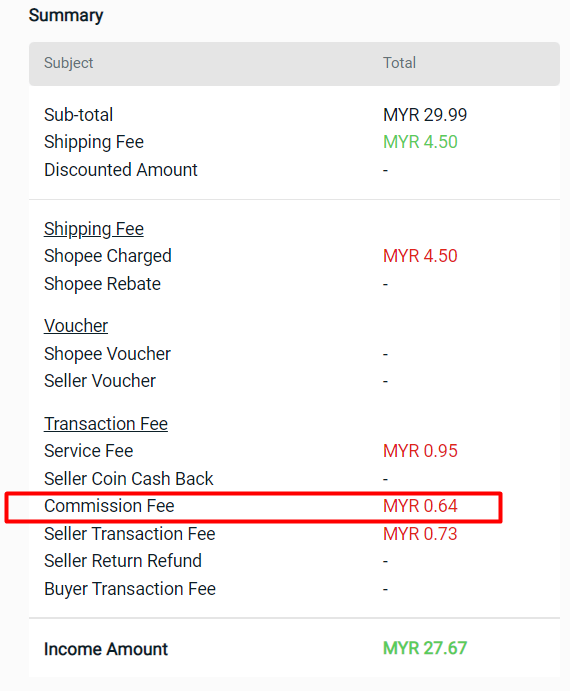Image resolution: width=570 pixels, height=691 pixels.
Task: Select the Shopee Voucher row label
Action: [x=107, y=354]
